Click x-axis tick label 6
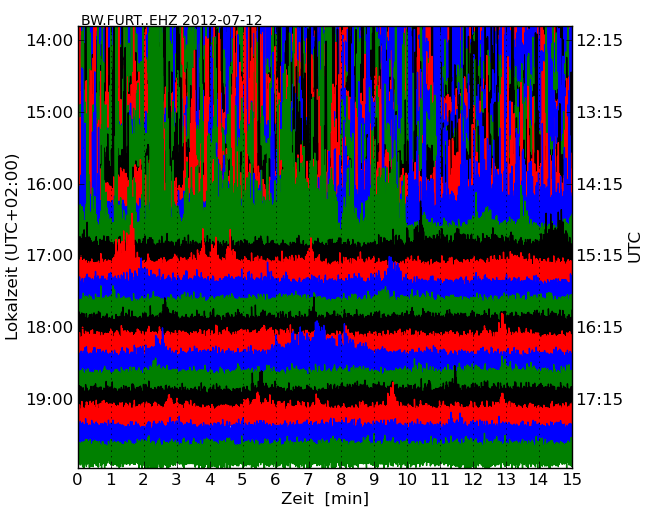The height and width of the screenshot is (520, 650). [275, 479]
